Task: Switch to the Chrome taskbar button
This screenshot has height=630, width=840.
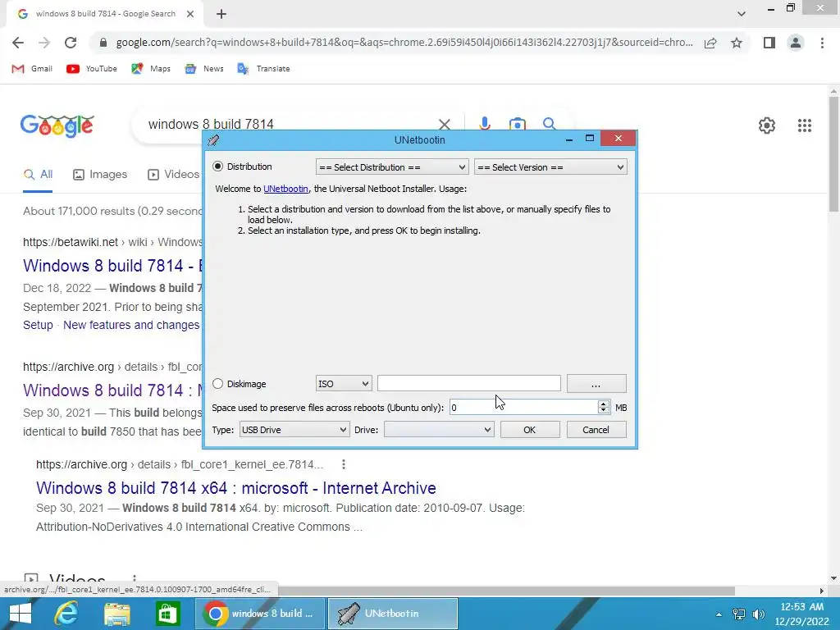Action: pyautogui.click(x=260, y=614)
